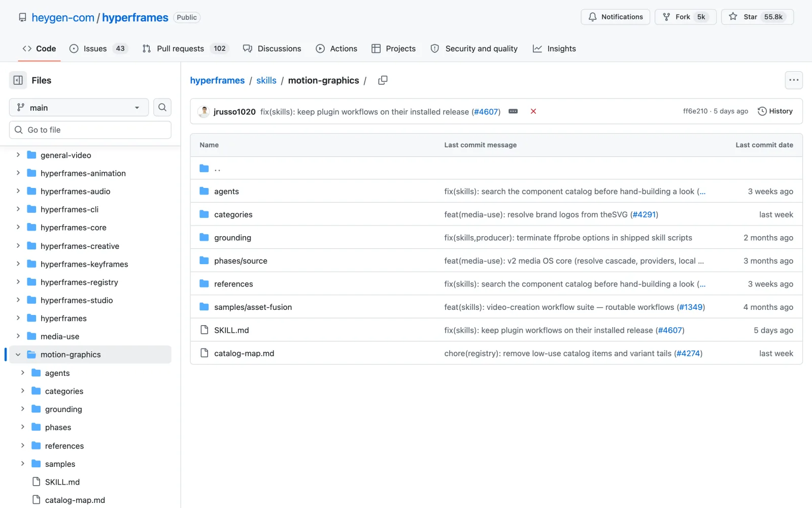
Task: Click the jrusso1020 avatar image
Action: point(204,111)
